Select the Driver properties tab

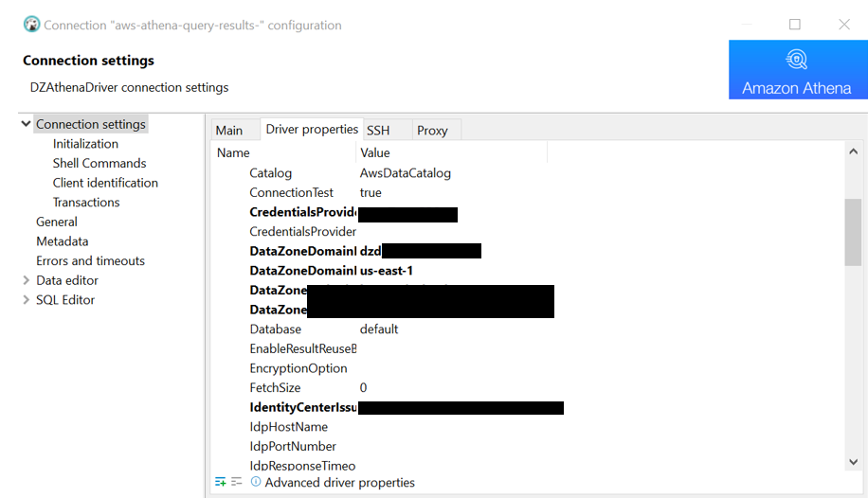point(312,129)
